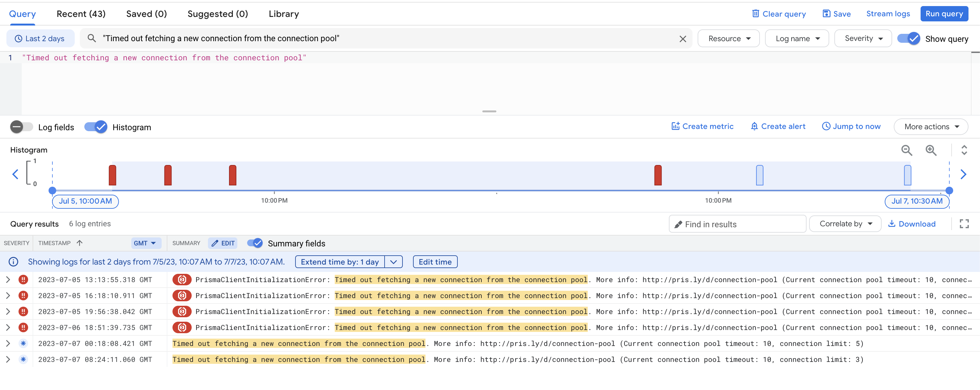
Task: Download the query results
Action: coord(912,223)
